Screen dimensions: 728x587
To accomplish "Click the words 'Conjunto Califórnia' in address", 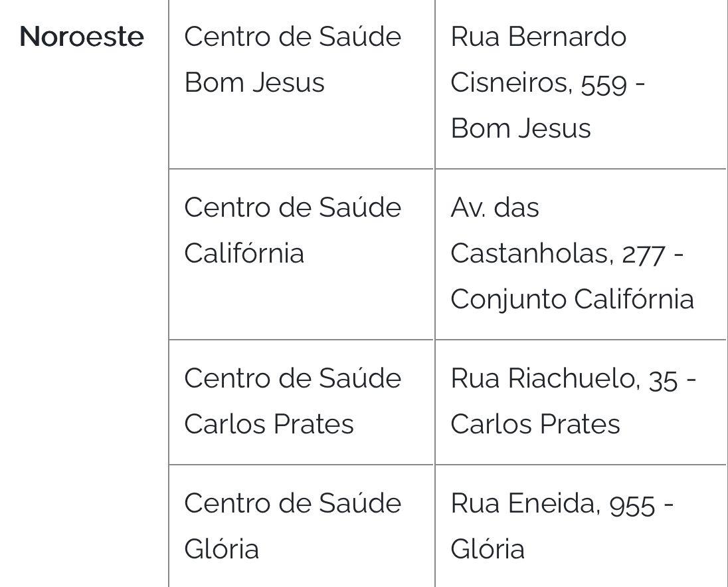I will pyautogui.click(x=572, y=300).
